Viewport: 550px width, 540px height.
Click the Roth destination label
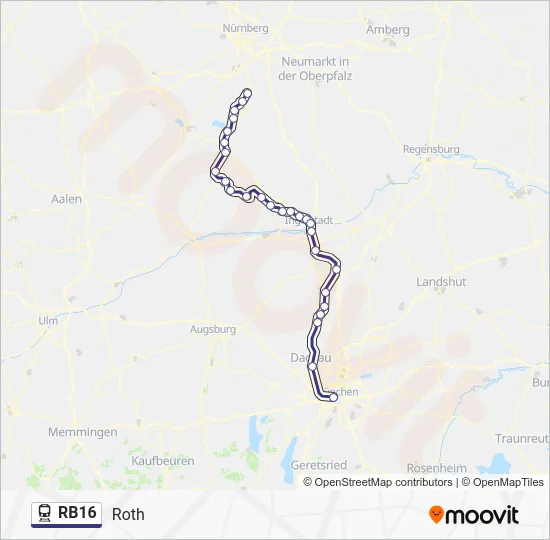(128, 514)
